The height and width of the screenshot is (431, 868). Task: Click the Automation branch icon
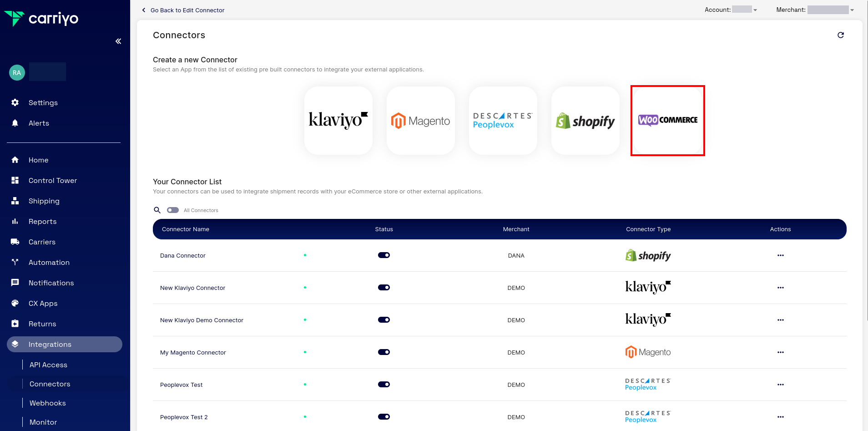click(x=15, y=262)
